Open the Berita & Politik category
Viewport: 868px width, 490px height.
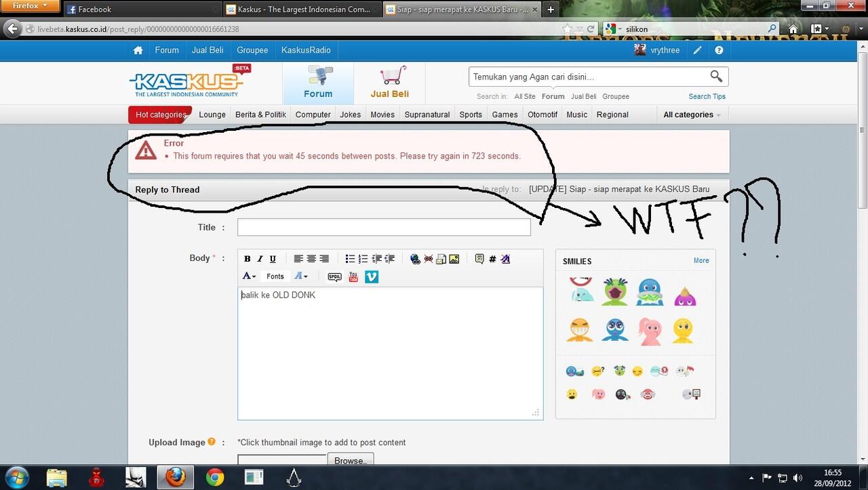(x=260, y=115)
